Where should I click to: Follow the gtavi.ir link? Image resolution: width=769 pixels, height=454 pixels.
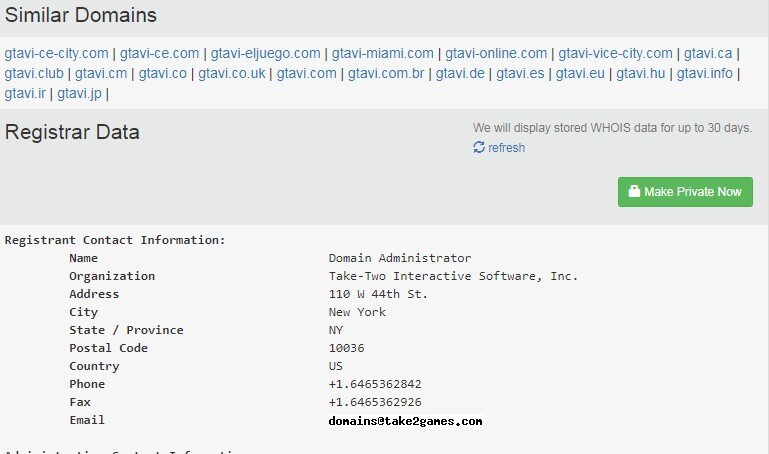click(x=25, y=93)
